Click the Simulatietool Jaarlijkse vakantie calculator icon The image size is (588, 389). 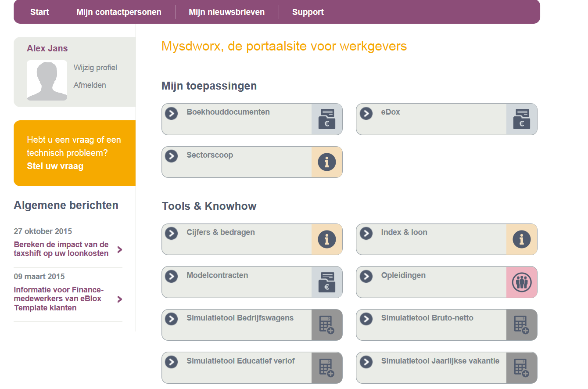[522, 367]
